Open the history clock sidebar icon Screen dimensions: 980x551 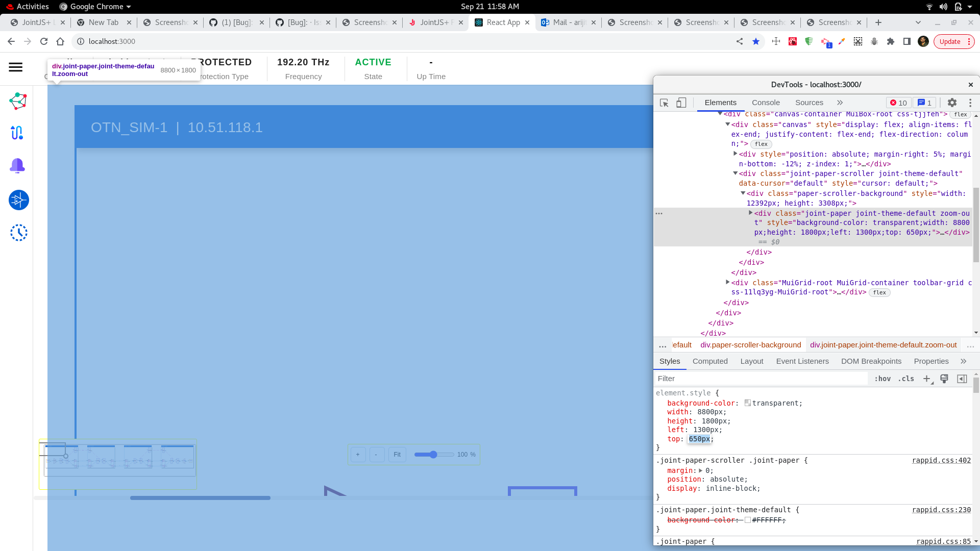19,233
